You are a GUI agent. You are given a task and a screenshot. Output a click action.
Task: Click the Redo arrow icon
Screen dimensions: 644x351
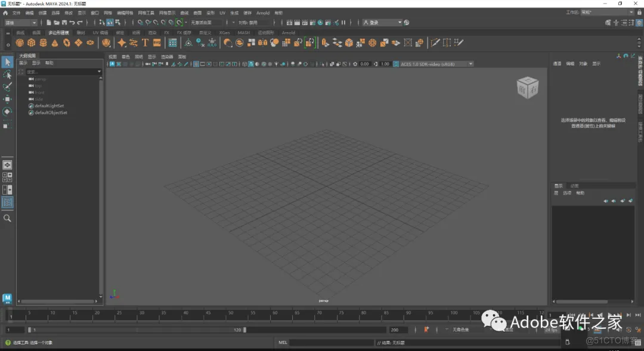click(x=80, y=23)
